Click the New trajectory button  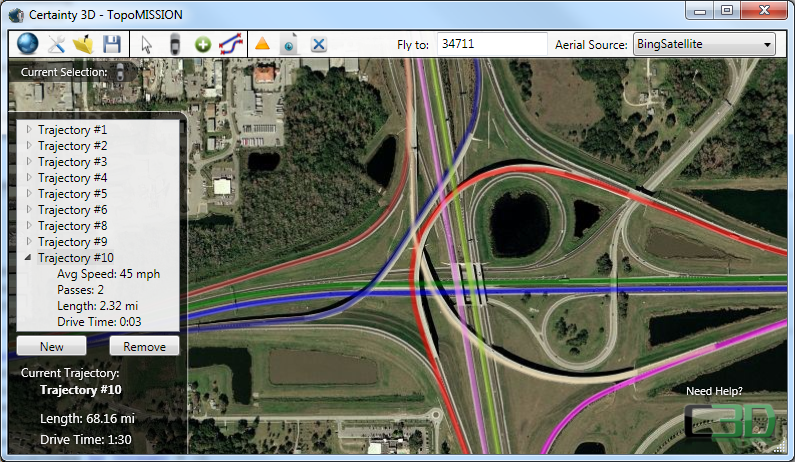(52, 347)
